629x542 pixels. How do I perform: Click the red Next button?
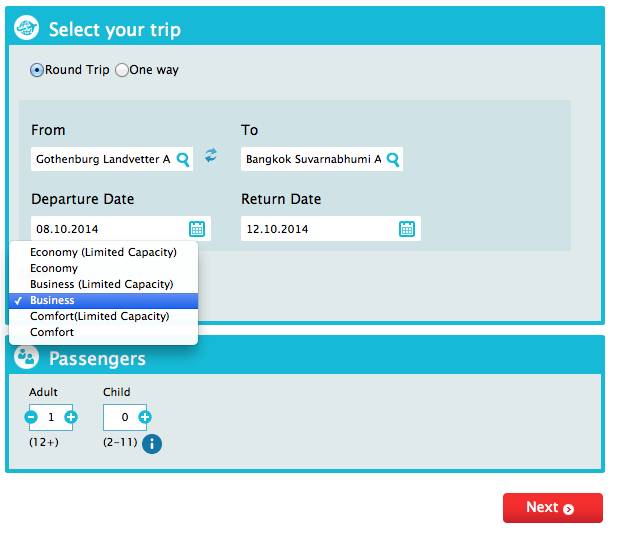(553, 507)
